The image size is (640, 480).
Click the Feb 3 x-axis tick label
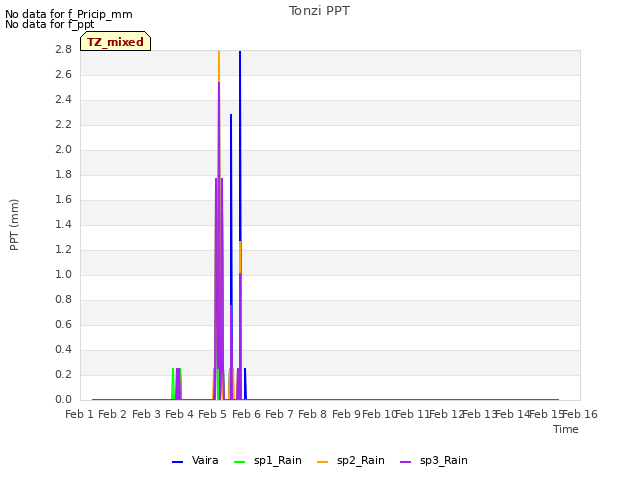pos(146,414)
